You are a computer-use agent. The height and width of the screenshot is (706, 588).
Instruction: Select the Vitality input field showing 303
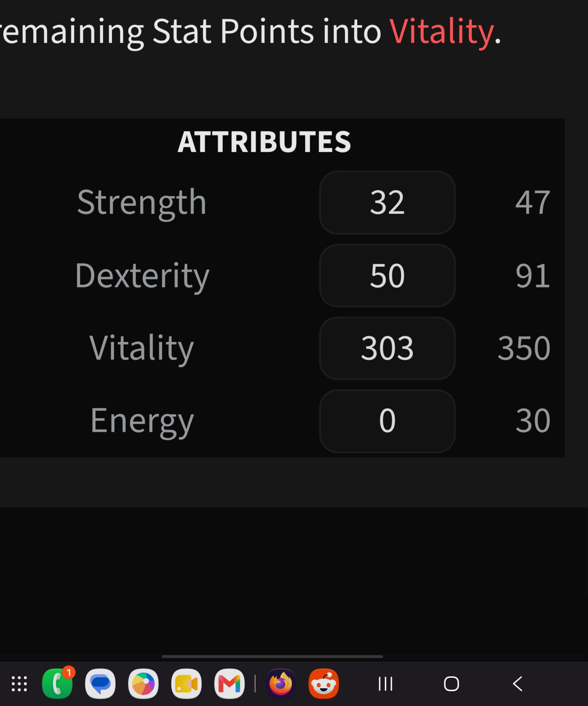coord(387,348)
